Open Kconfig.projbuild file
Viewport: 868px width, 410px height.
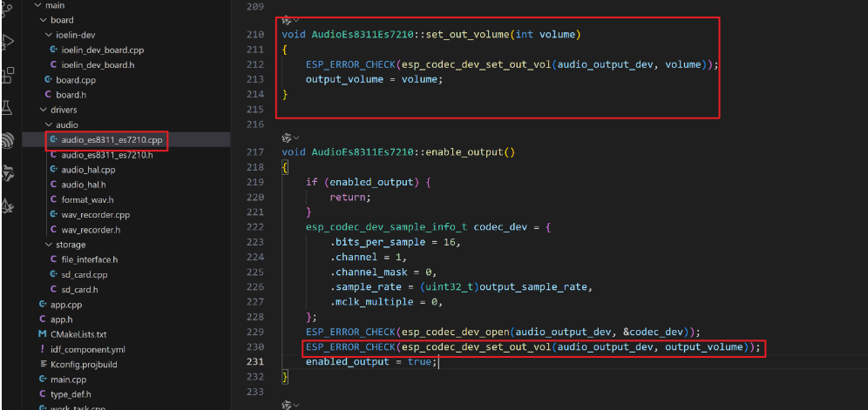pos(84,365)
